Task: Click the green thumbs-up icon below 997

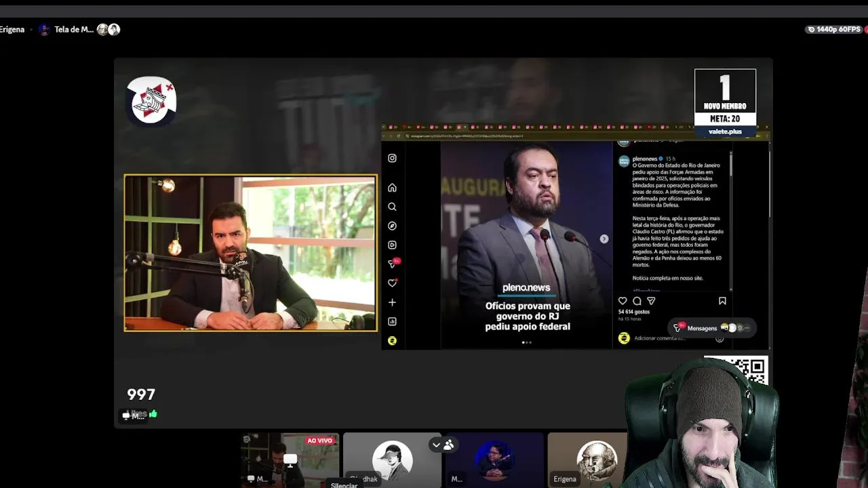Action: coord(153,413)
